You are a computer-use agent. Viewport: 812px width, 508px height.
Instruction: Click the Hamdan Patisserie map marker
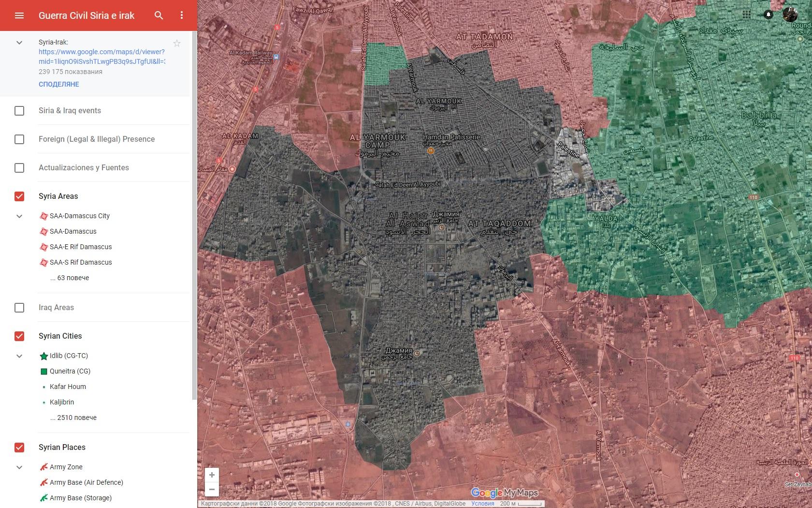click(431, 151)
